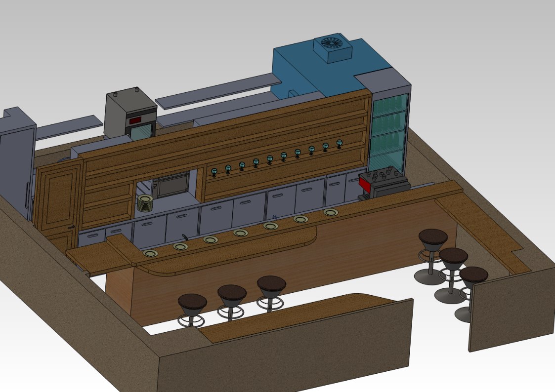555x392 pixels.
Task: Click the rightmost beer tap on the shelf
Action: [339, 144]
